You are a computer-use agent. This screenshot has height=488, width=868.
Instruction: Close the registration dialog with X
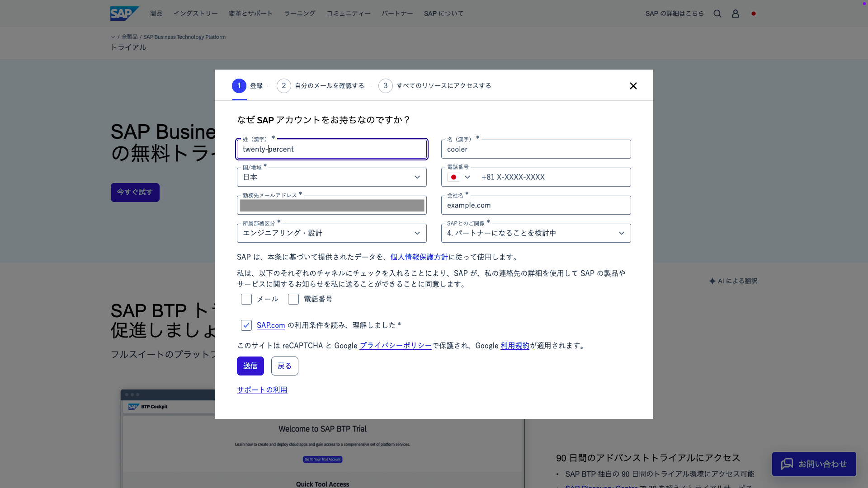tap(633, 86)
